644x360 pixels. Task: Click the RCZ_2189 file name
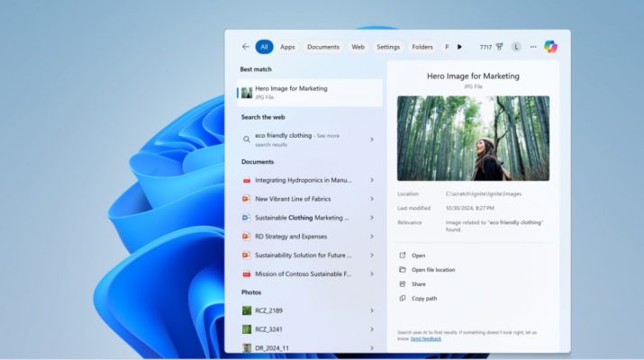tap(268, 310)
